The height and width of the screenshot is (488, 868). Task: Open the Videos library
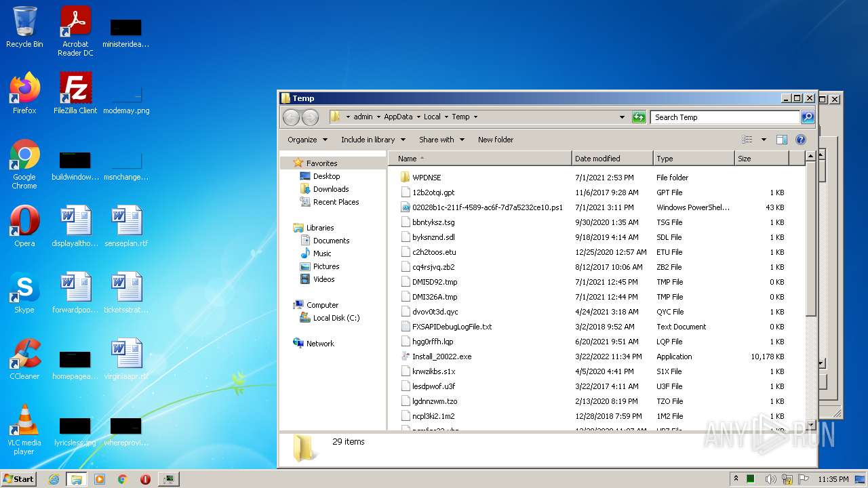[x=323, y=279]
